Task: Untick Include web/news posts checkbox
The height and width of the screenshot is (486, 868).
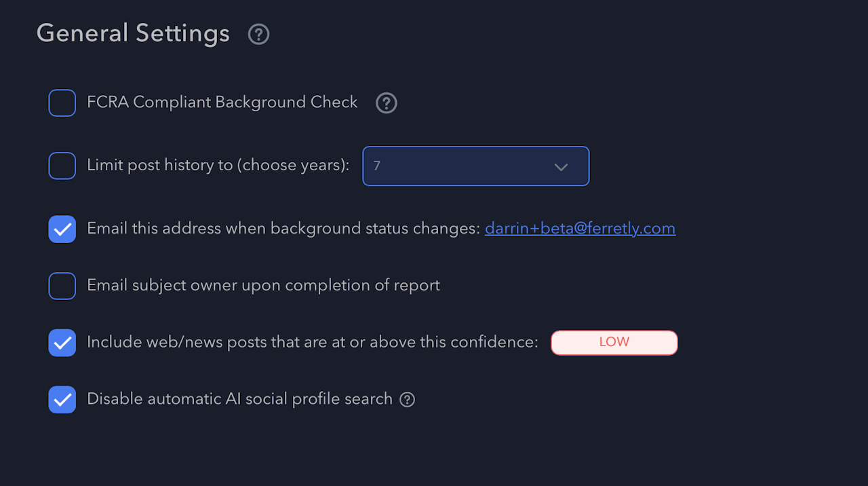Action: point(62,343)
